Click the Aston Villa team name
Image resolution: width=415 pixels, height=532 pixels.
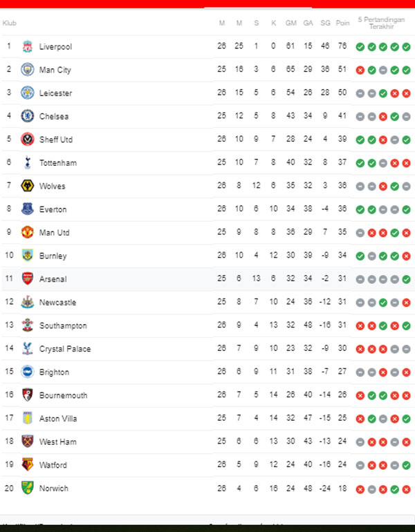(58, 419)
